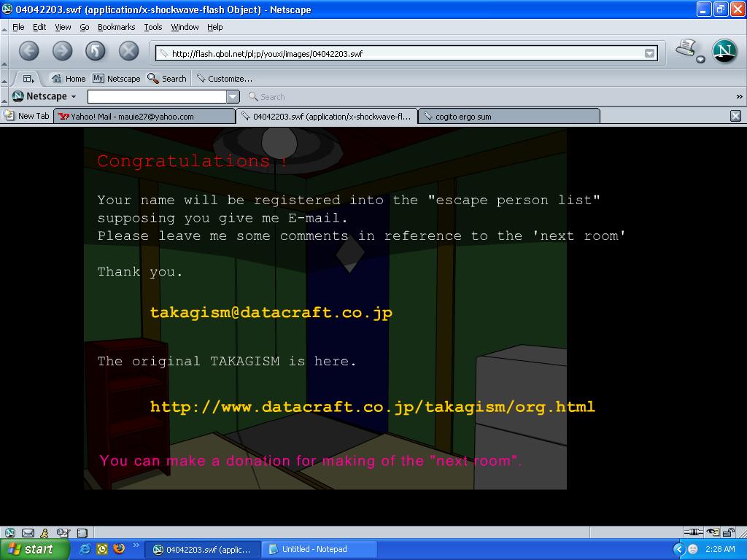Click the datacraft.co.jp/takagism/org.html link

[373, 407]
